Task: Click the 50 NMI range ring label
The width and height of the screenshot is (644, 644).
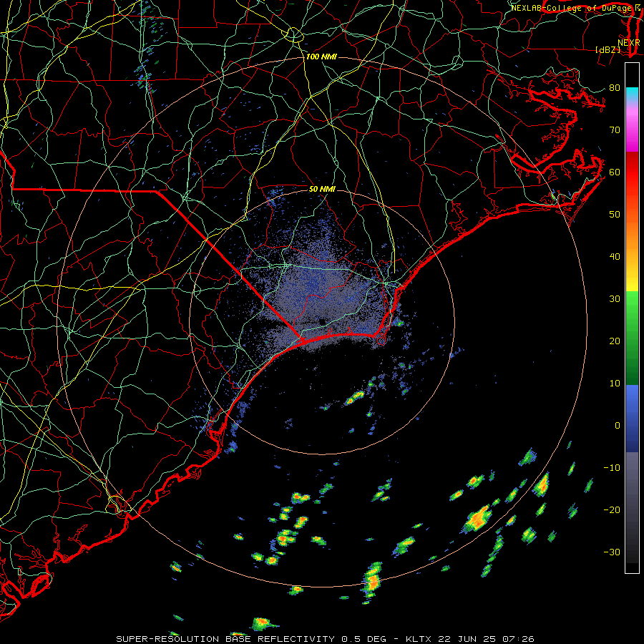Action: point(321,189)
